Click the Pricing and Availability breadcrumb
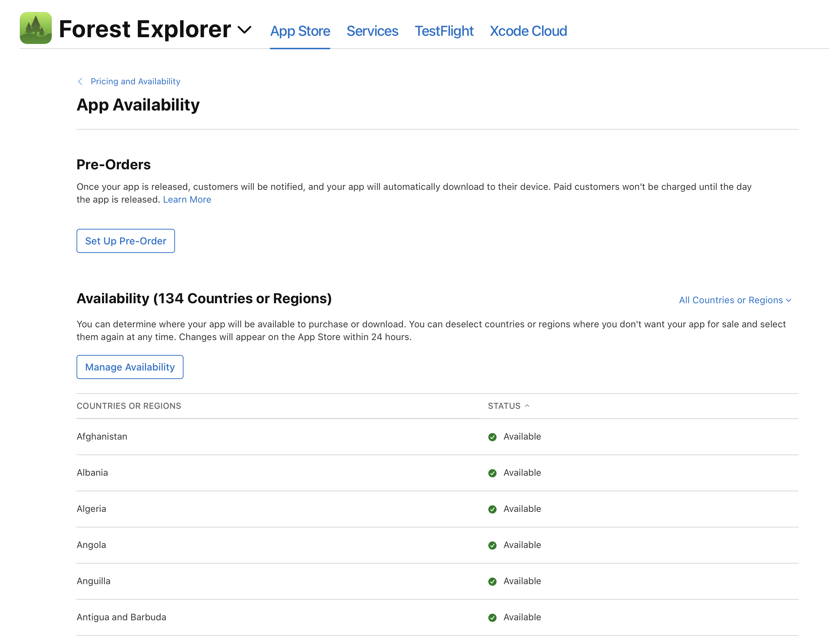 click(135, 81)
